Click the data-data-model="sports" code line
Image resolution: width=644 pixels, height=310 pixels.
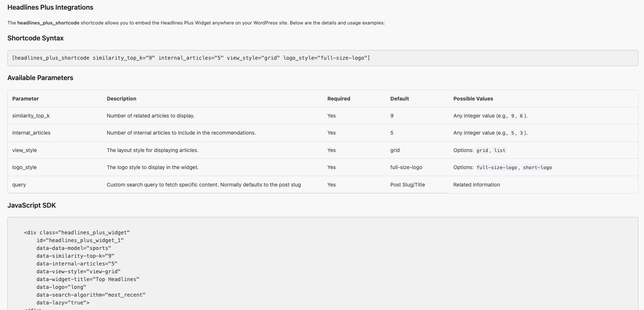pos(74,248)
